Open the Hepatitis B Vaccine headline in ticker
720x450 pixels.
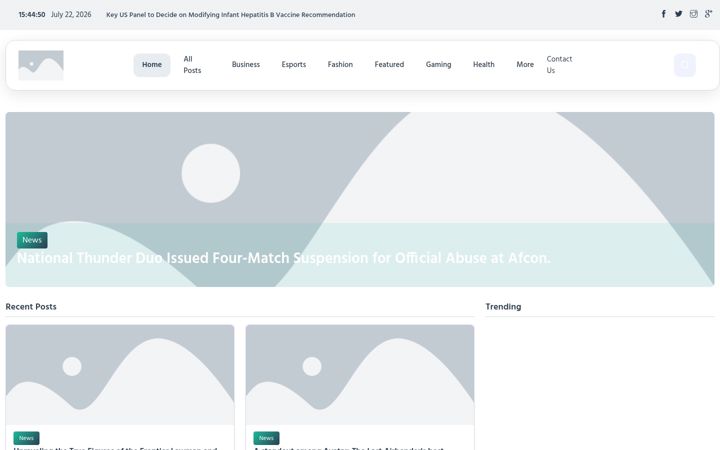pos(231,15)
